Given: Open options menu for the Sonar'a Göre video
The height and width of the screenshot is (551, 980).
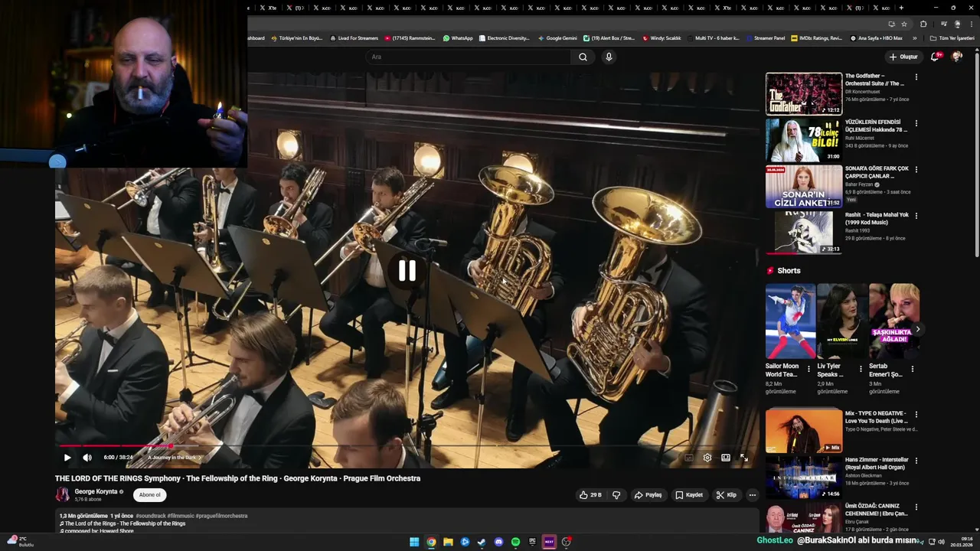Looking at the screenshot, I should tap(916, 169).
